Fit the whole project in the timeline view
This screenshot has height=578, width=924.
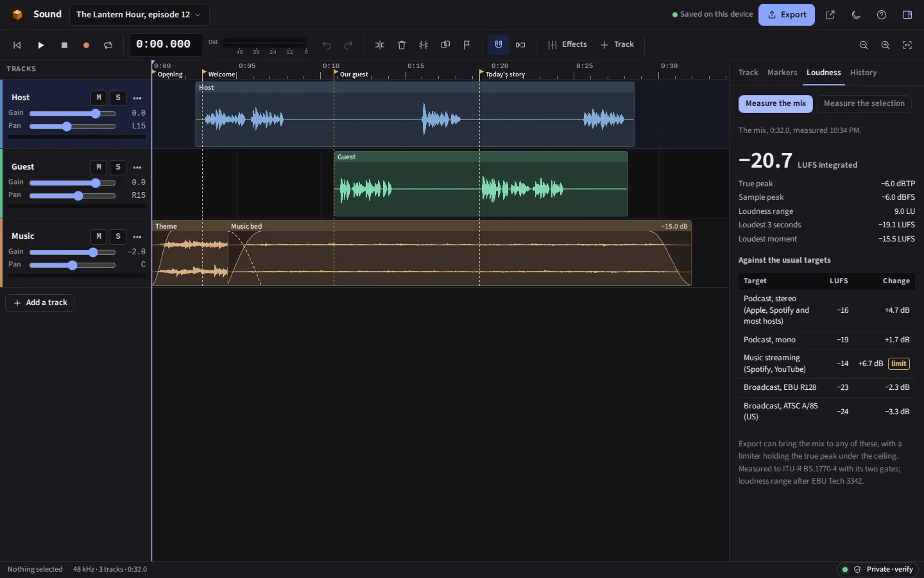[x=907, y=45]
